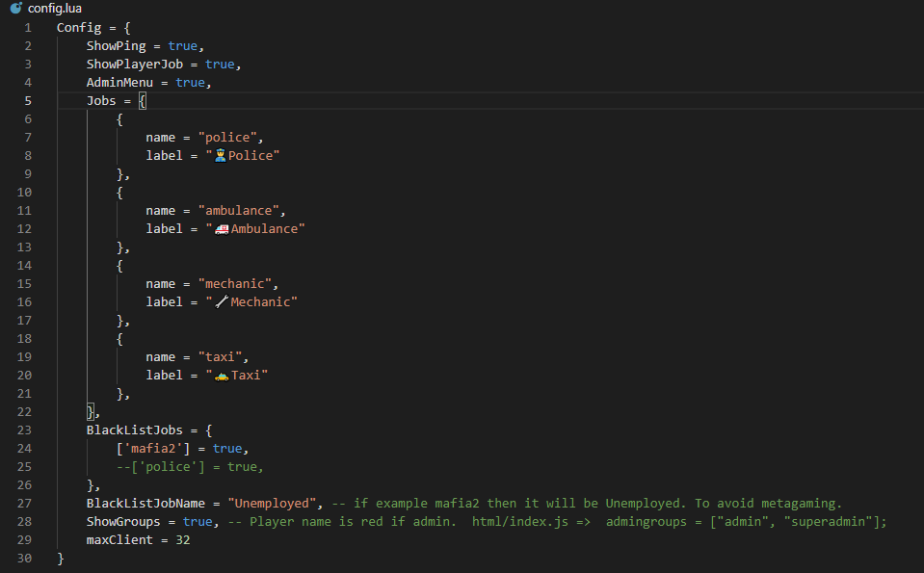
Task: Click the opening brace on line 6
Action: [119, 119]
